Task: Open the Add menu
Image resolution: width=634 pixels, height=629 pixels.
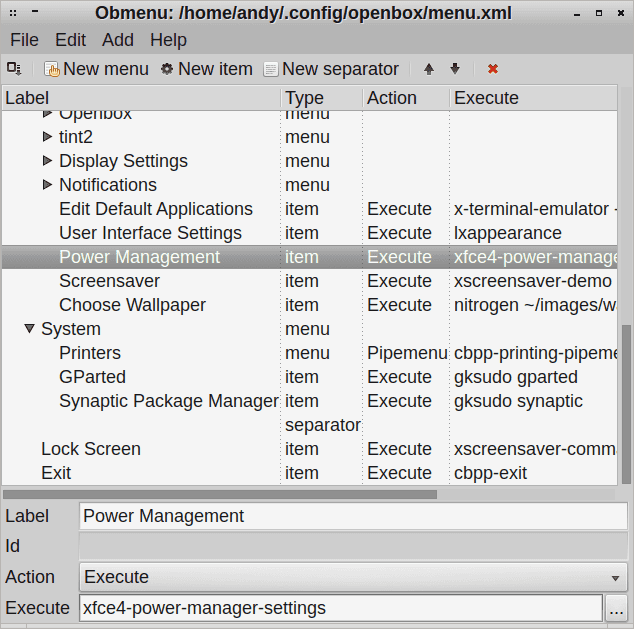Action: click(x=118, y=40)
